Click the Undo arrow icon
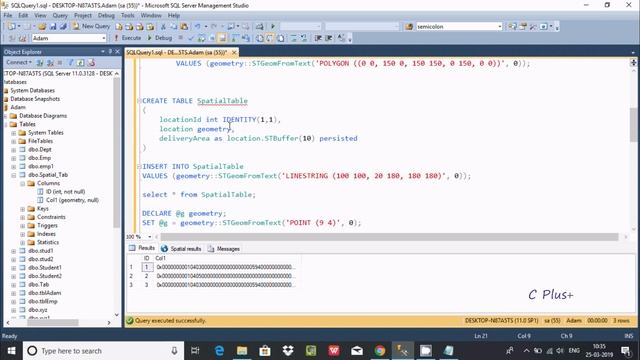 (x=198, y=27)
